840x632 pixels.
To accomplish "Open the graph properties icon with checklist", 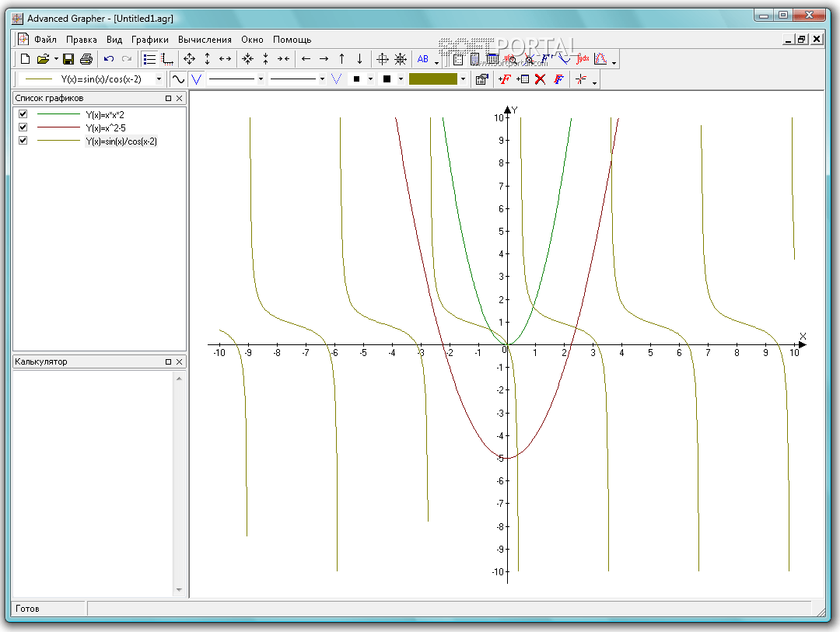I will pyautogui.click(x=481, y=79).
